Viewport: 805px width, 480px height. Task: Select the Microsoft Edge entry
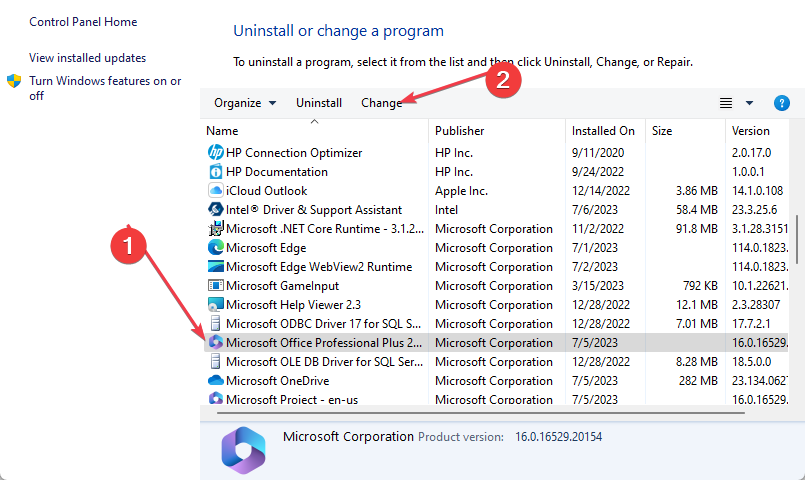495,247
